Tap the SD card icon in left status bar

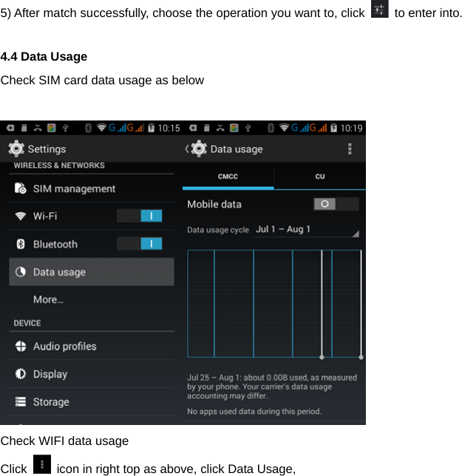(24, 128)
